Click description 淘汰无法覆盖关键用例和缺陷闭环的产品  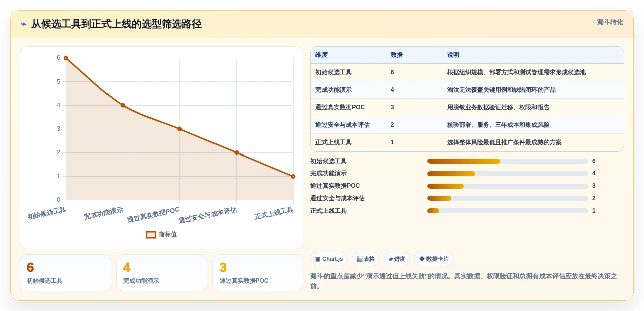coord(501,90)
